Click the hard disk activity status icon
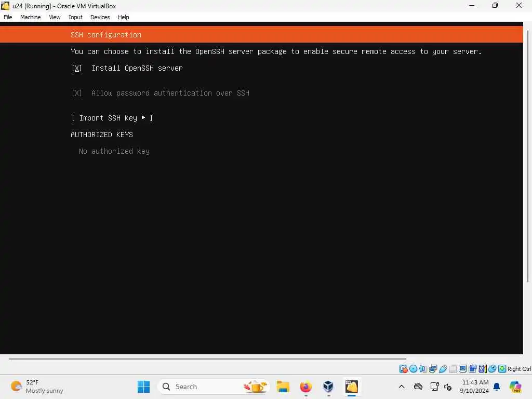Image resolution: width=532 pixels, height=399 pixels. click(x=403, y=369)
